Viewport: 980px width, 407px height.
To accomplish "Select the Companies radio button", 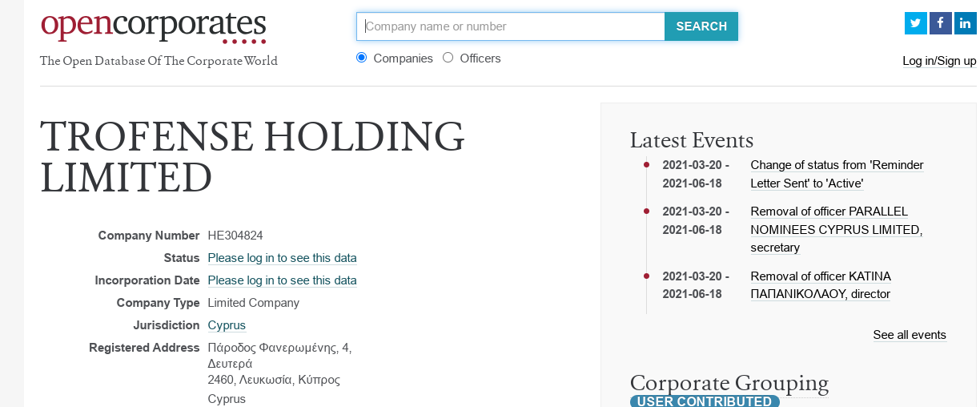I will 361,58.
